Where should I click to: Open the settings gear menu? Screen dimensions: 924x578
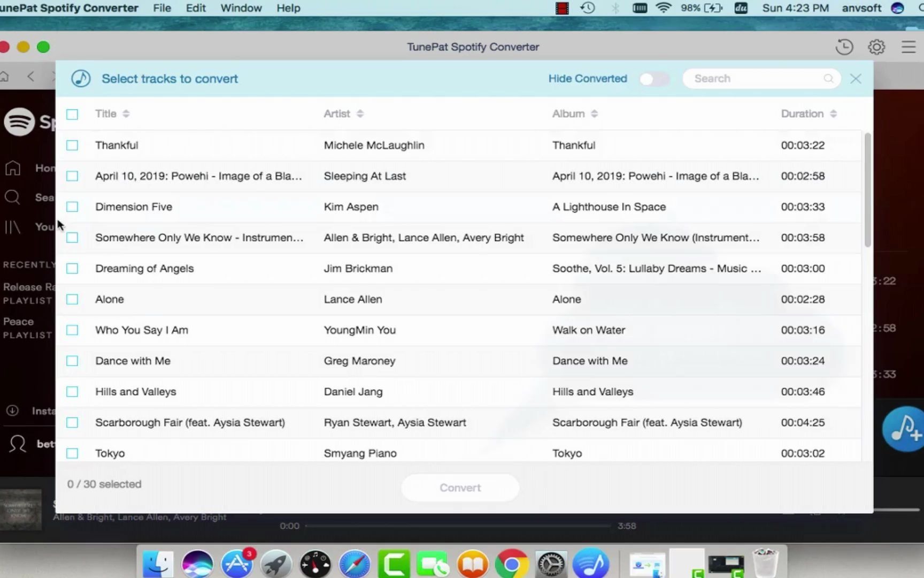click(x=876, y=47)
